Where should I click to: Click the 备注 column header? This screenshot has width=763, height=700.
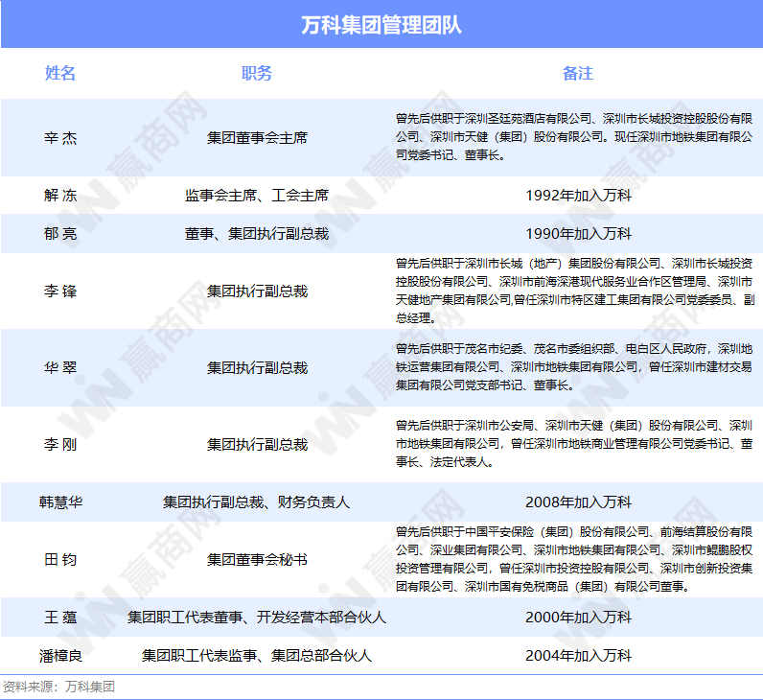(x=578, y=73)
